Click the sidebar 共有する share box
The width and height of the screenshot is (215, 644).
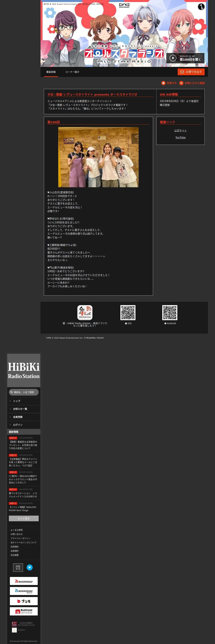[x=18, y=567]
